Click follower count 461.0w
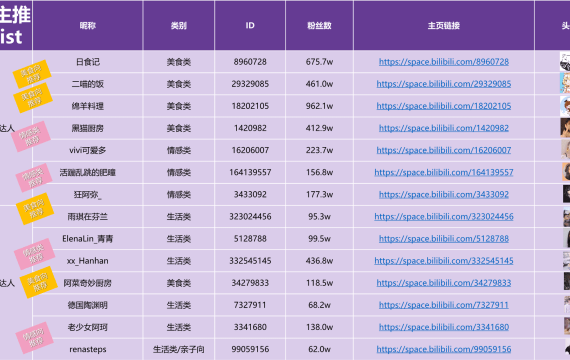The width and height of the screenshot is (570, 360). [x=319, y=84]
